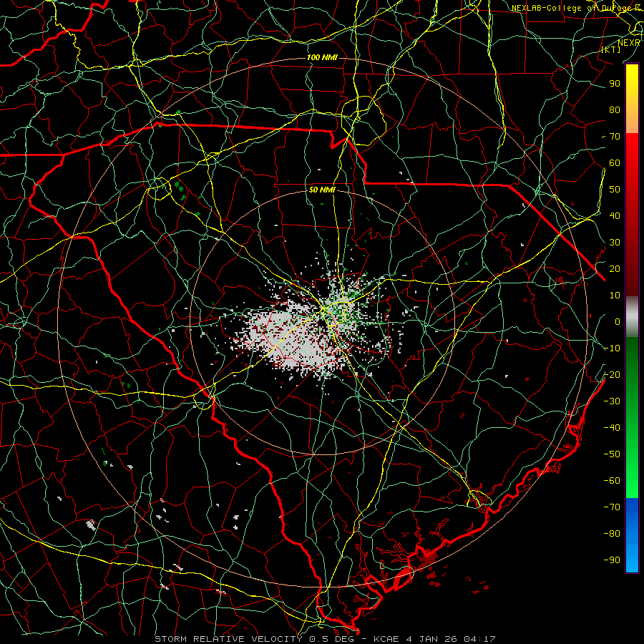Click the "100 NMI" range ring label
Viewport: 644px width, 644px height.
click(322, 57)
